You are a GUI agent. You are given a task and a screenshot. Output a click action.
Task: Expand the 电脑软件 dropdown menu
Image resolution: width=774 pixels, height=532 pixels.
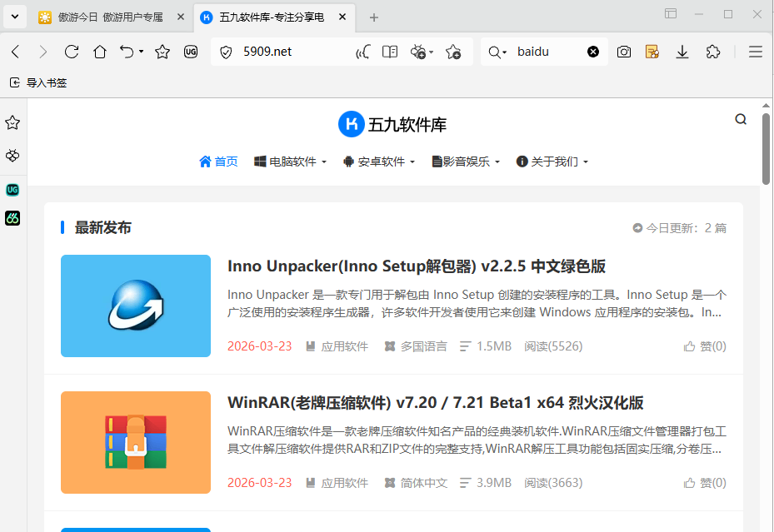(291, 162)
